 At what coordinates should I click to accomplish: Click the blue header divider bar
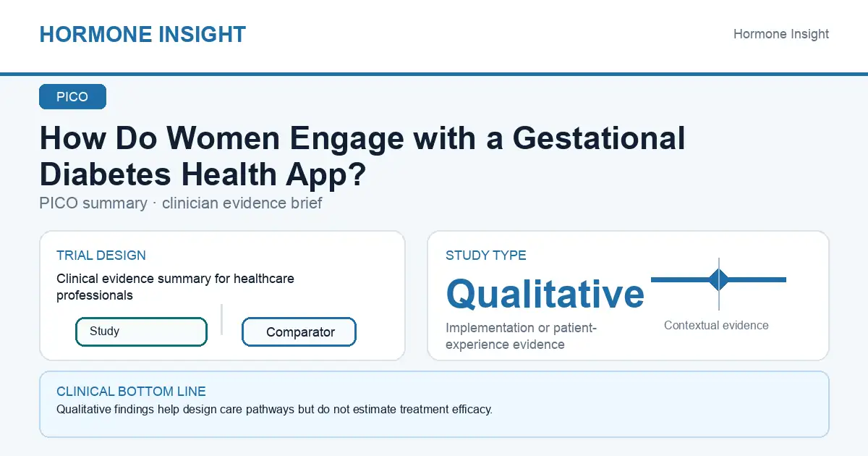[x=434, y=74]
